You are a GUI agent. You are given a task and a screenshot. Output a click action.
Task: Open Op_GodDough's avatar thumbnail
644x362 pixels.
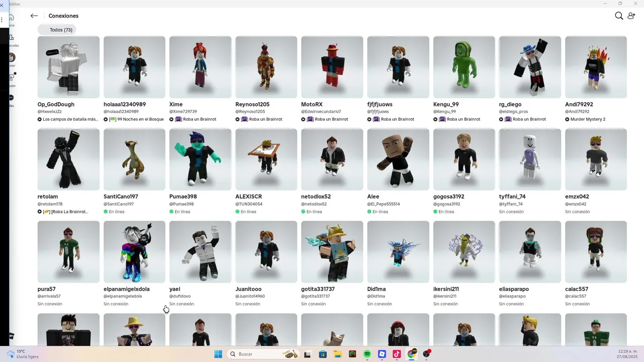68,67
